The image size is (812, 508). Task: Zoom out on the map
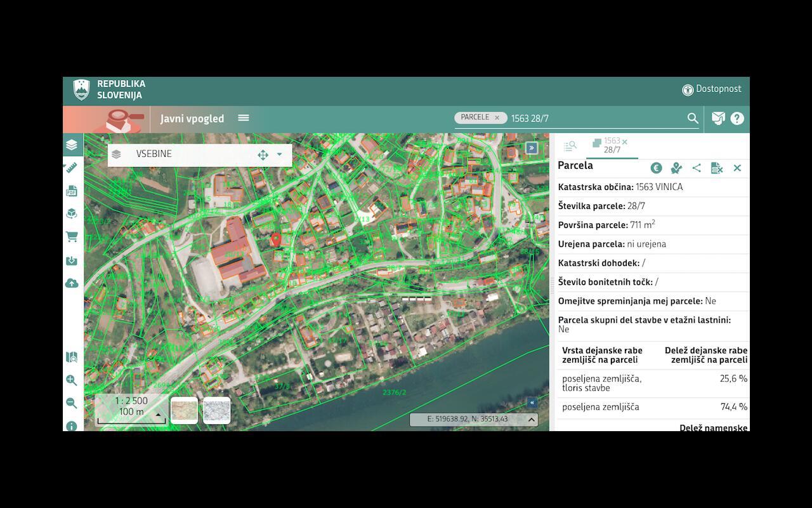72,403
